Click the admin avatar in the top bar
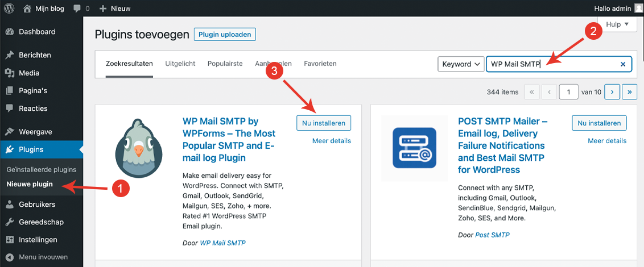 pyautogui.click(x=638, y=8)
